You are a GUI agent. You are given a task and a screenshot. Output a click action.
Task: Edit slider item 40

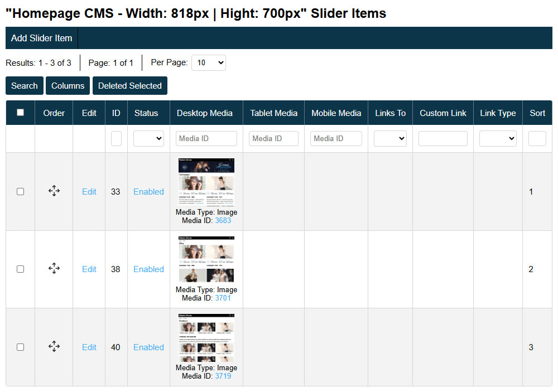click(89, 347)
